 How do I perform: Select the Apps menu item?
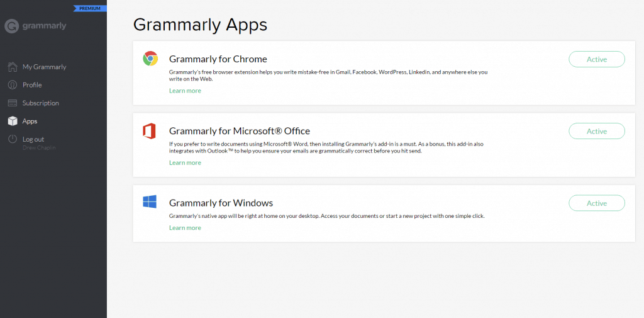(x=30, y=121)
